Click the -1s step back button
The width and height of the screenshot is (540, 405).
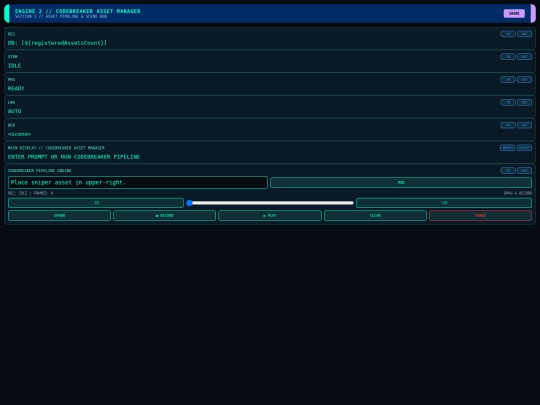[x=96, y=203]
